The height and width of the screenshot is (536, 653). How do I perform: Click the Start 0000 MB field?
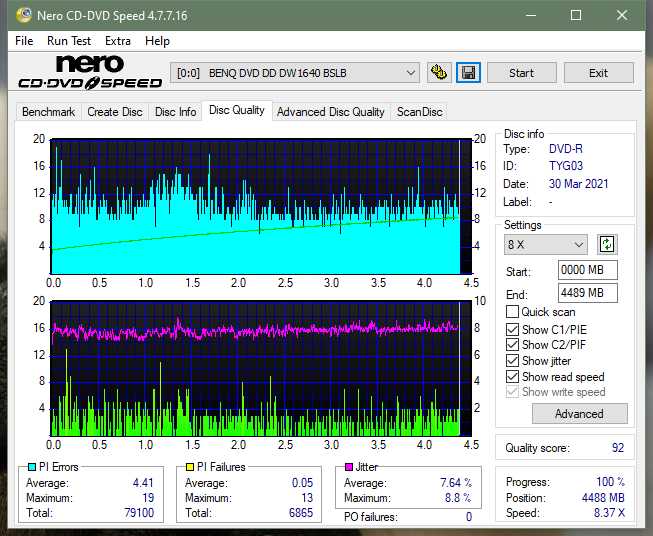pos(588,270)
